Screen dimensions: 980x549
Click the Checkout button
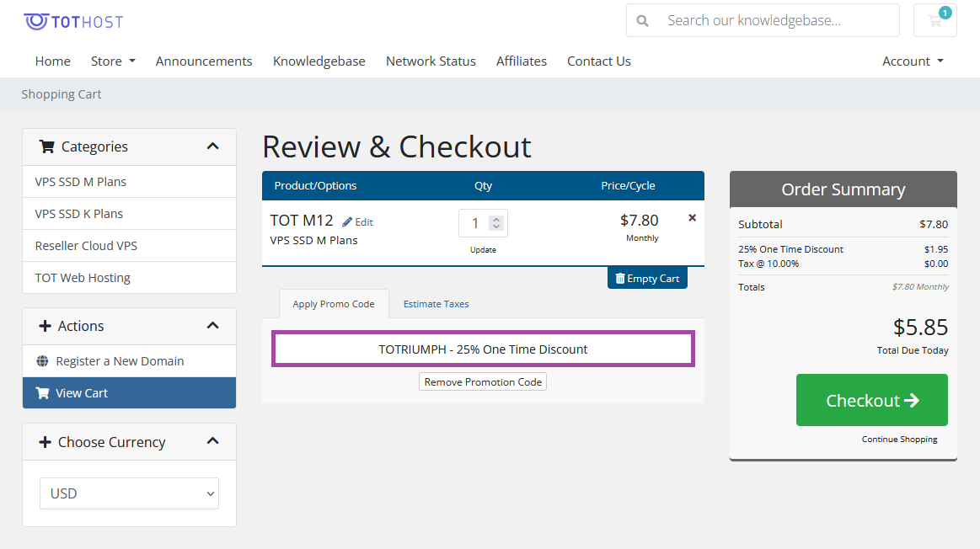[x=871, y=399]
